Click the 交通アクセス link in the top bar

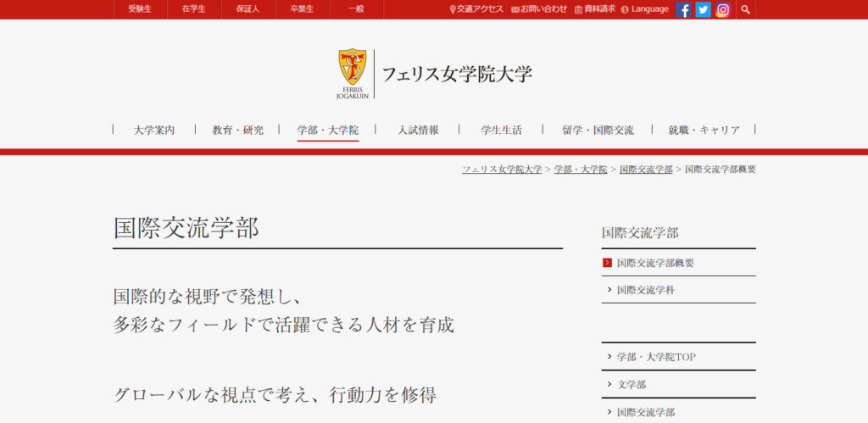pos(476,9)
